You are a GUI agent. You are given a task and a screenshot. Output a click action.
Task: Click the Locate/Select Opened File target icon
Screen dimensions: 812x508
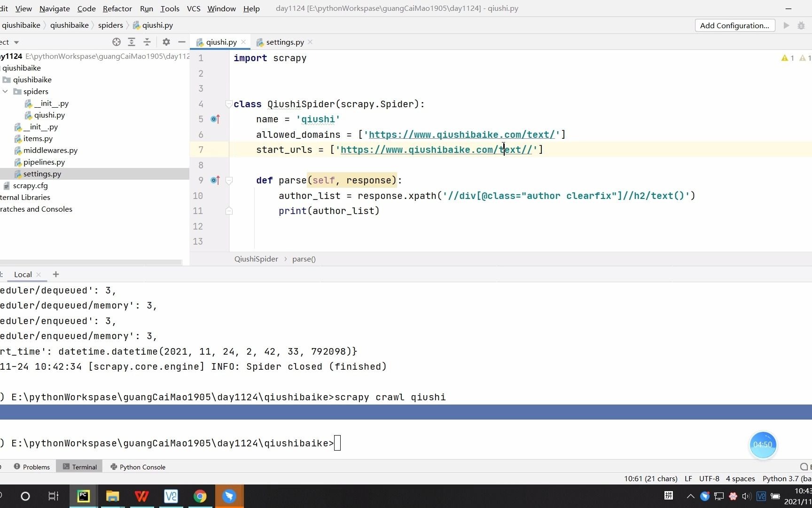coord(117,42)
